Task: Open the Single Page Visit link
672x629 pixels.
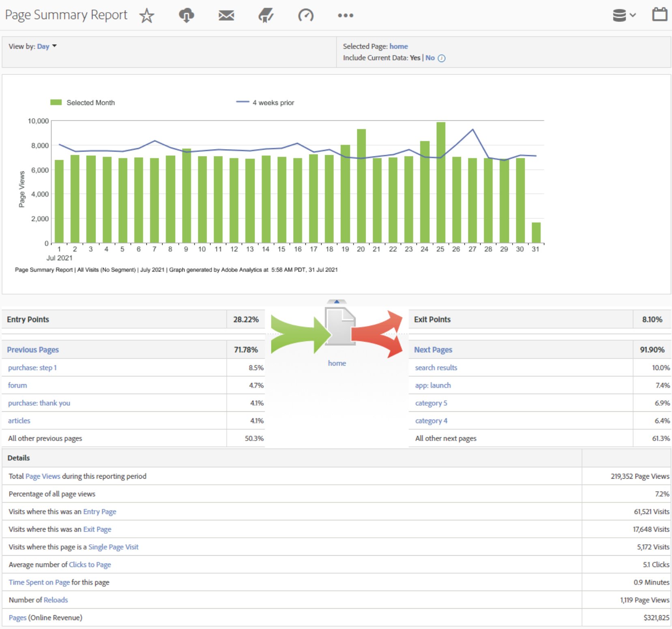Action: pyautogui.click(x=113, y=547)
